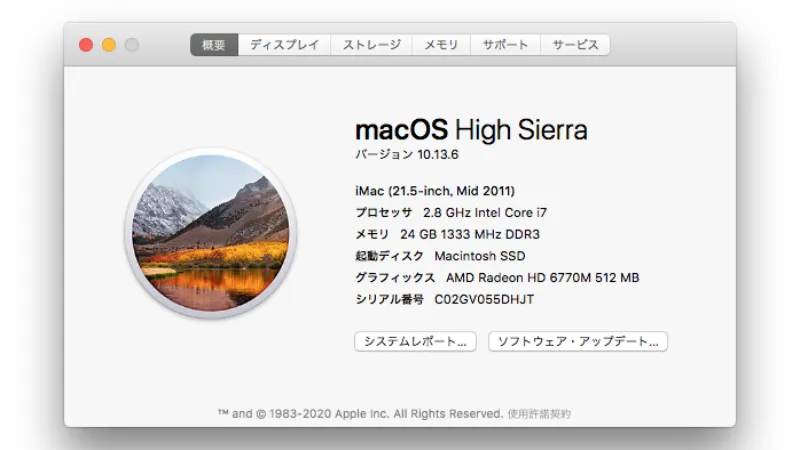Open the ストレージ tab

click(371, 45)
